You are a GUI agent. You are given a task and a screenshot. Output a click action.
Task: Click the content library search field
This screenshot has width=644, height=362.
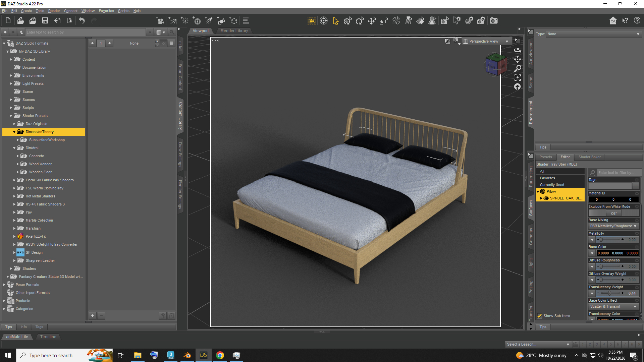click(86, 33)
